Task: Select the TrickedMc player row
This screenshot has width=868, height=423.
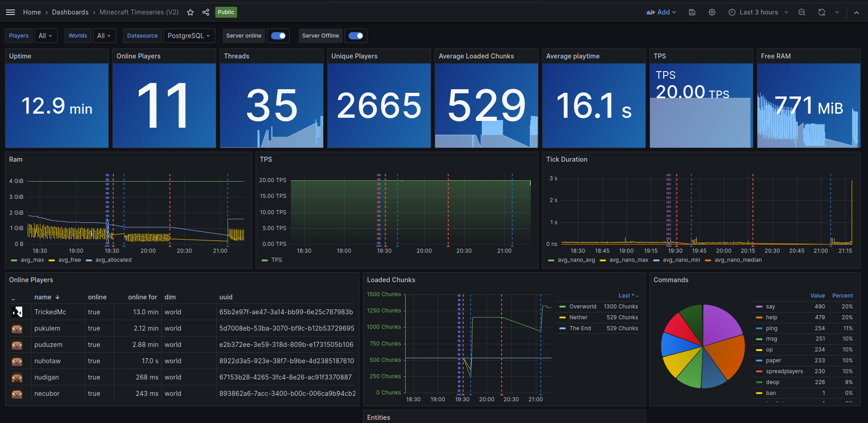Action: pyautogui.click(x=50, y=312)
